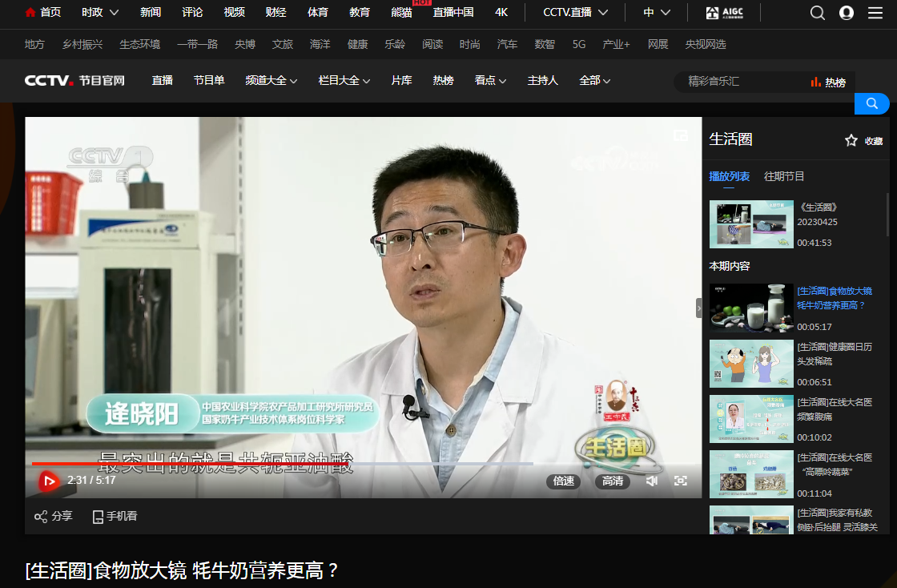Open 在线大名医 高嘌呤蔬菜 thumbnail
The height and width of the screenshot is (588, 897).
pos(751,474)
